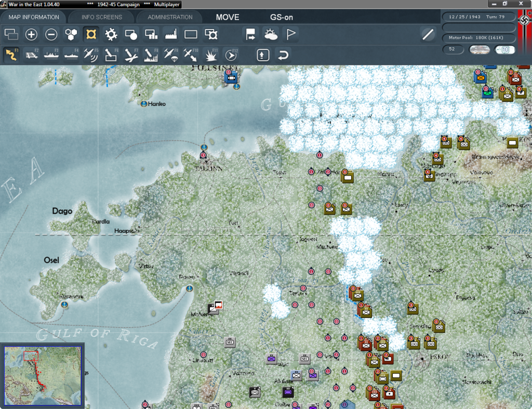Toggle the bar chart unit values icon

(151, 34)
